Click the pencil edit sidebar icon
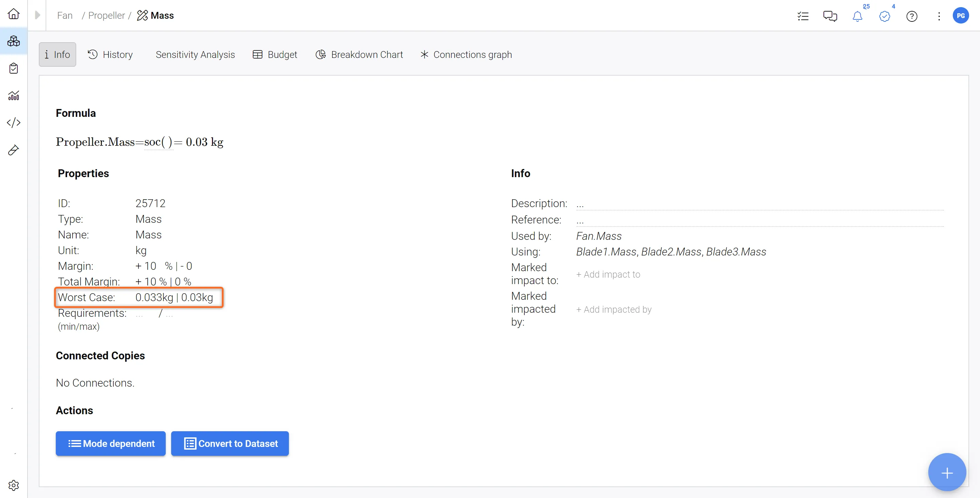 coord(14,150)
